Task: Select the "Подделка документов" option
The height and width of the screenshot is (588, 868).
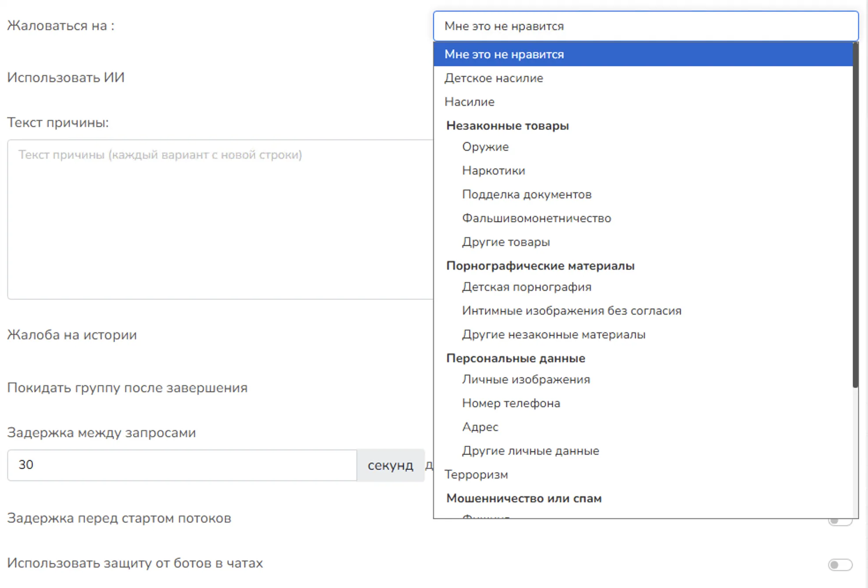Action: tap(527, 194)
